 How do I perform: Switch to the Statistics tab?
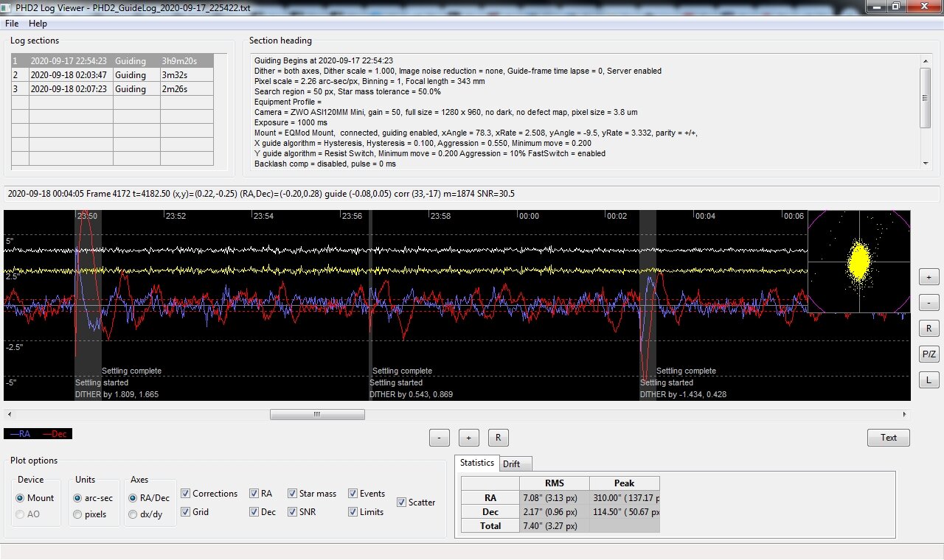click(476, 463)
